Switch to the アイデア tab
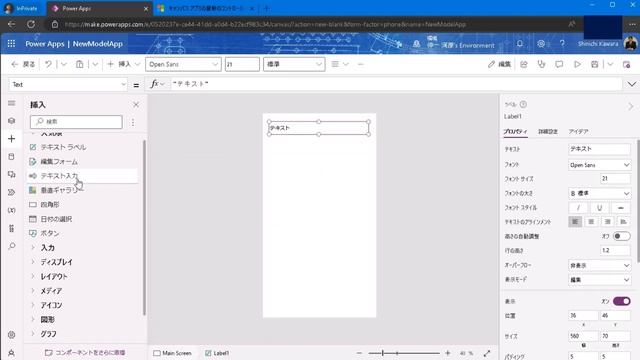This screenshot has height=360, width=640. pyautogui.click(x=578, y=131)
